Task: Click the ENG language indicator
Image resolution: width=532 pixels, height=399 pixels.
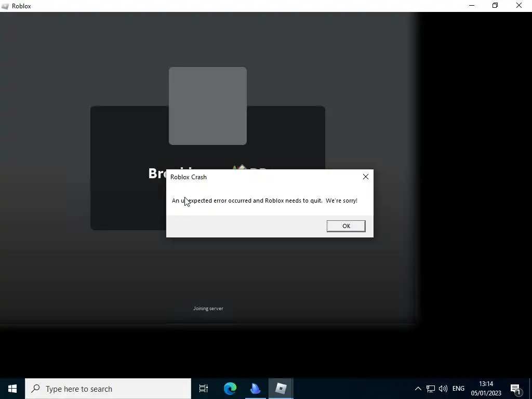Action: coord(458,389)
